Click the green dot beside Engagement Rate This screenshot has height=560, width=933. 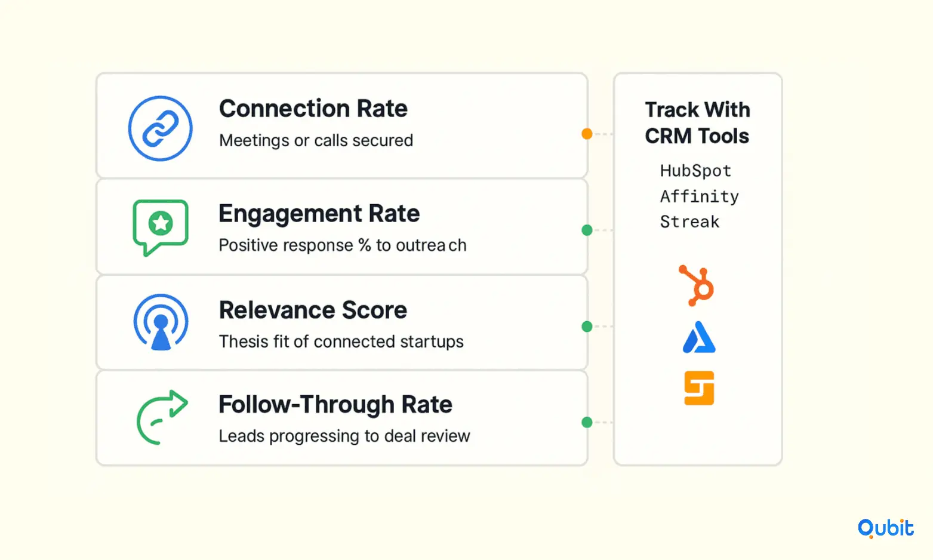point(587,230)
